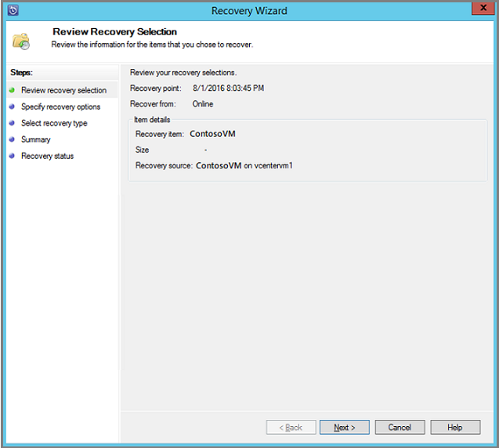The image size is (499, 448).
Task: Click the Recovery point: label
Action: [x=156, y=89]
